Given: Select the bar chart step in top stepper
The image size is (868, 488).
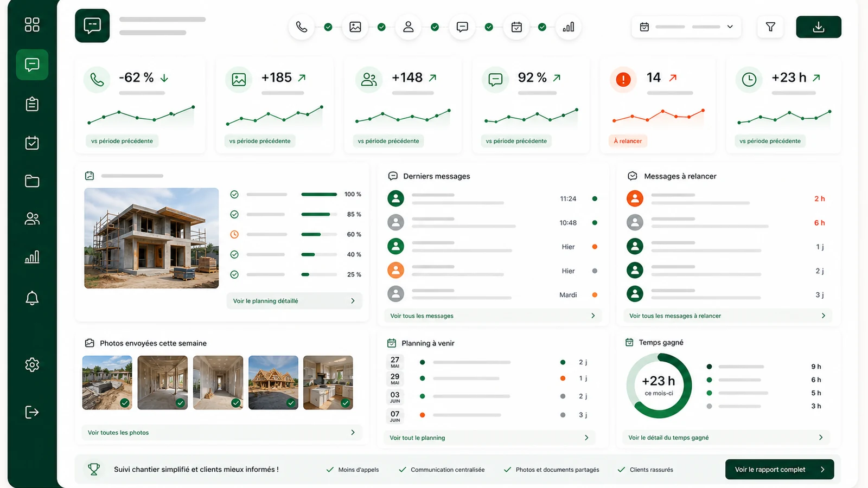Looking at the screenshot, I should [x=569, y=27].
